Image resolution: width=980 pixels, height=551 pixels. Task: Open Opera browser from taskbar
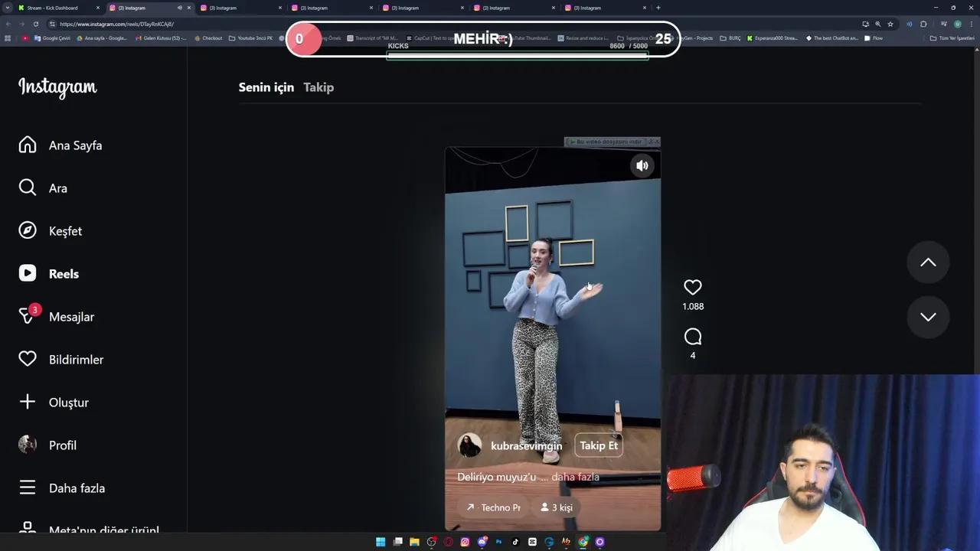[x=449, y=542]
